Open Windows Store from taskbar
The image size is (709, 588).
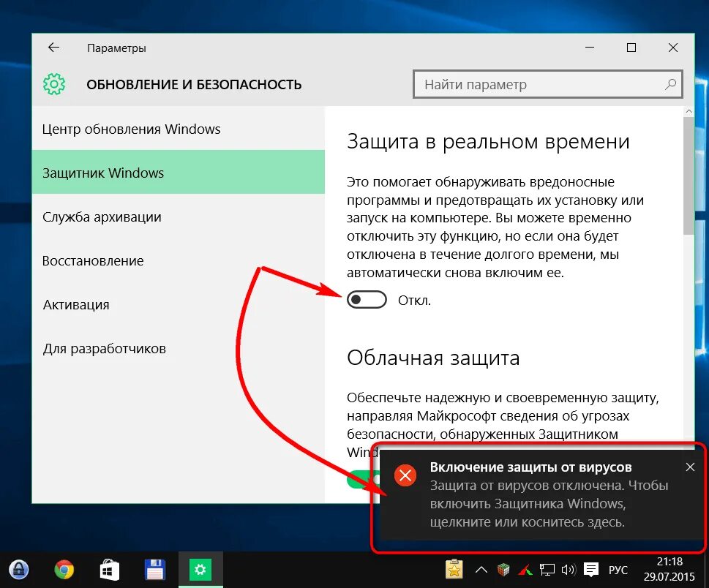(x=110, y=570)
